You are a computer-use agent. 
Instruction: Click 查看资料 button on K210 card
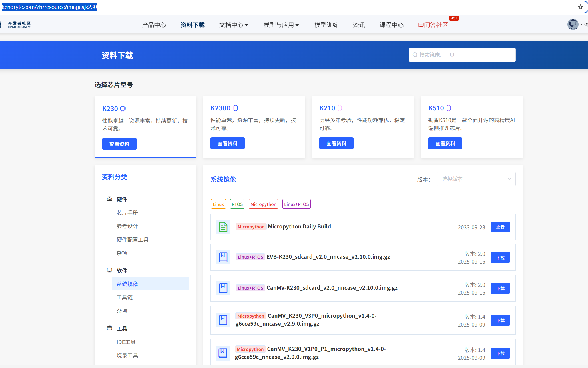[336, 143]
